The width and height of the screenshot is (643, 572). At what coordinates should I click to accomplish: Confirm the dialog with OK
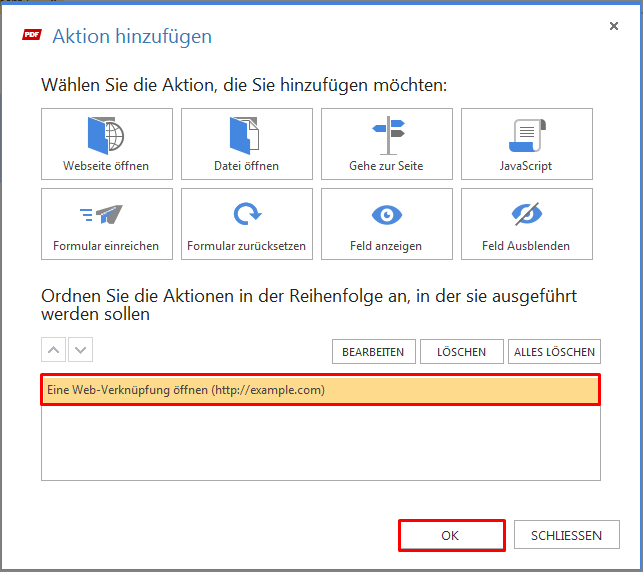click(451, 535)
